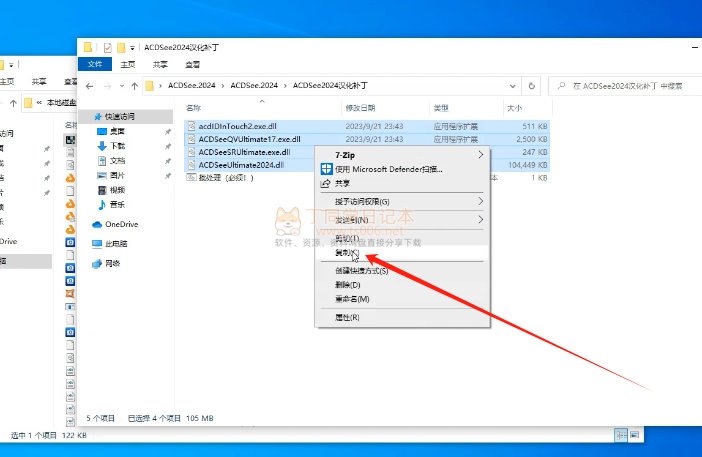Click the Up arrow in the background Explorer window
702x457 pixels.
pyautogui.click(x=13, y=103)
